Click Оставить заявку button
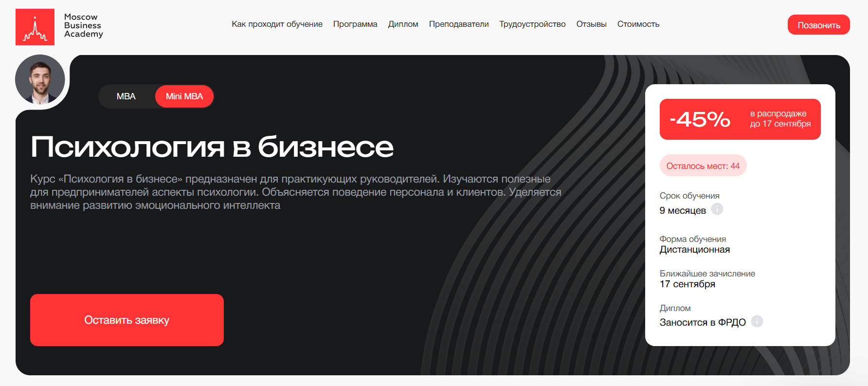This screenshot has height=386, width=868. (127, 320)
